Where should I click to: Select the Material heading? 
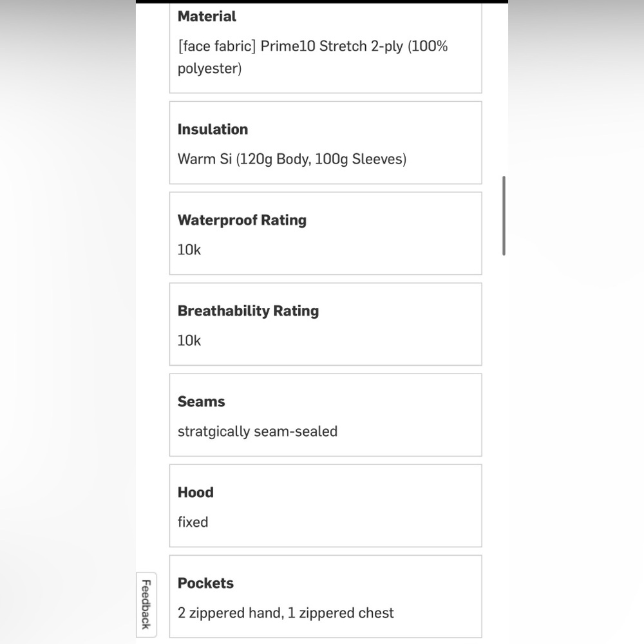point(207,17)
